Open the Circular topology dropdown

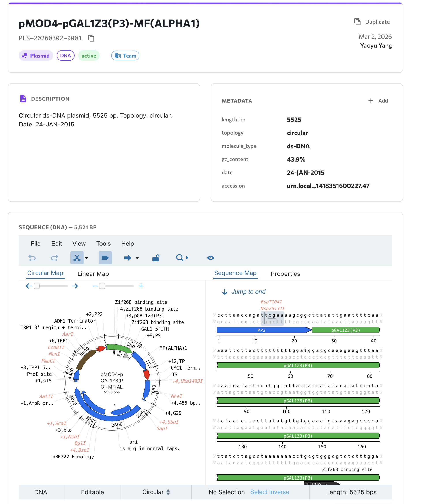tap(156, 492)
